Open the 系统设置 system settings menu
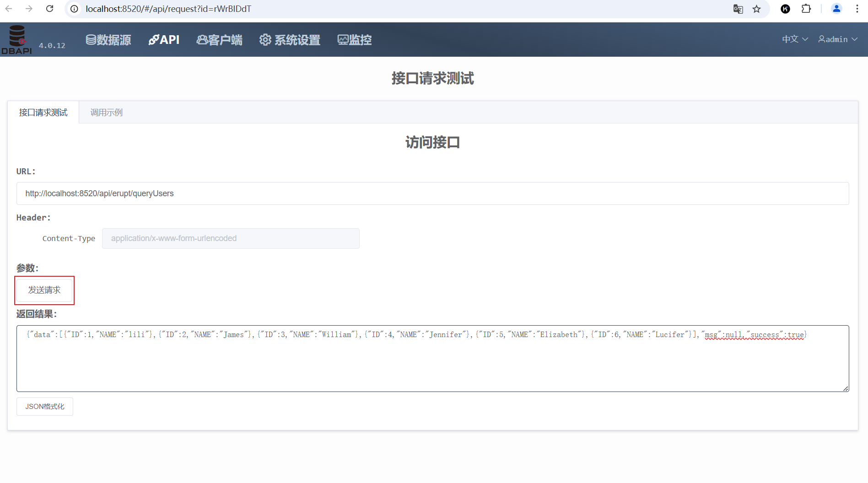This screenshot has width=868, height=483. [x=290, y=40]
